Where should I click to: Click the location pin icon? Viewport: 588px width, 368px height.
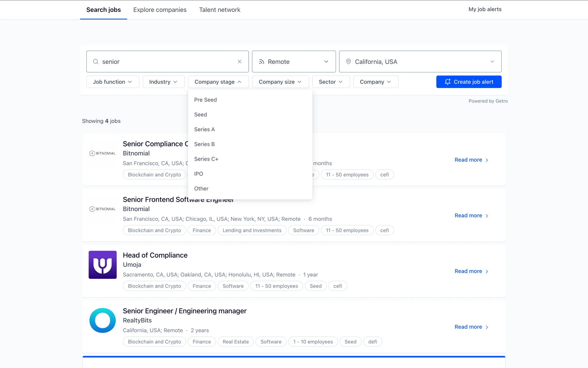point(348,62)
